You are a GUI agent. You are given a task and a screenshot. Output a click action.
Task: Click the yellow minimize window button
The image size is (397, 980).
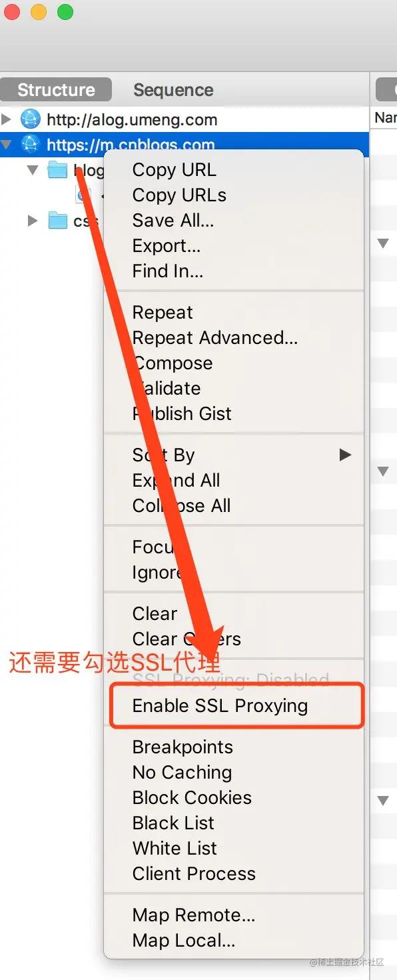point(39,12)
